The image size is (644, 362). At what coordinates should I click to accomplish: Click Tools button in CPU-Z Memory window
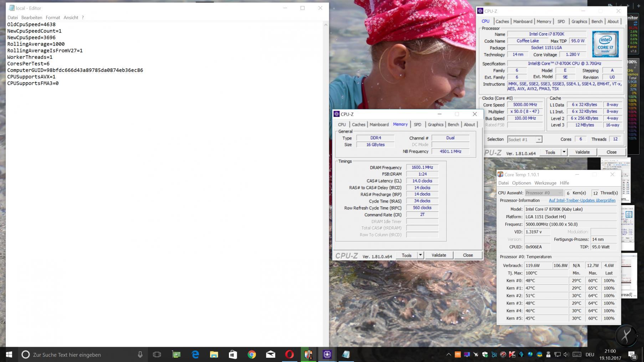tap(407, 255)
